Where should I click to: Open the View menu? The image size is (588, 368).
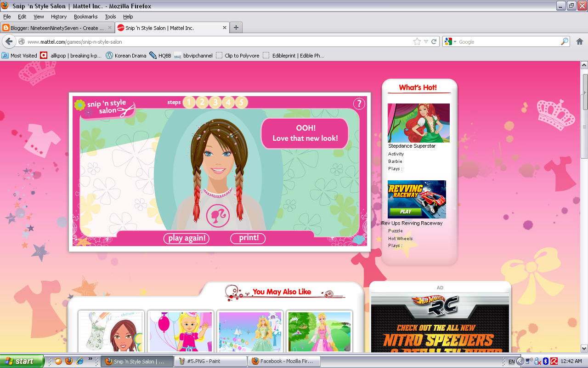click(39, 17)
